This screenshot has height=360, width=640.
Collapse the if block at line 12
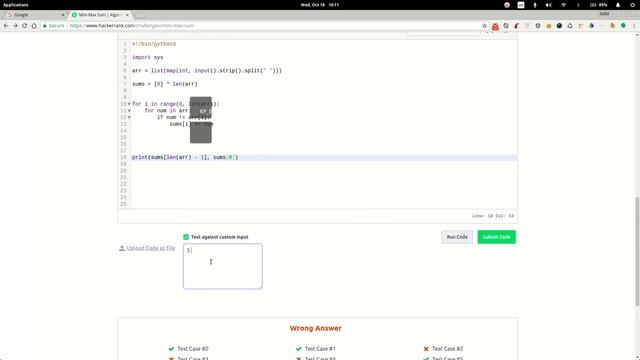[x=129, y=117]
